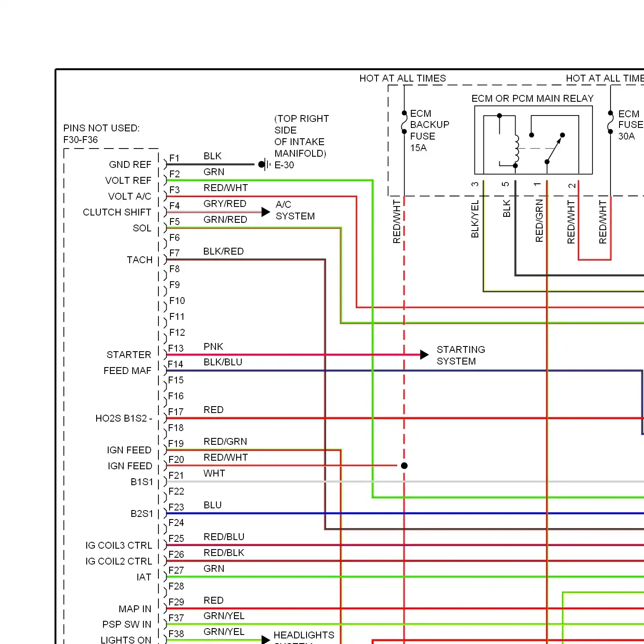Image resolution: width=644 pixels, height=644 pixels.
Task: Click the 'MAP IN' signal label
Action: [x=135, y=609]
